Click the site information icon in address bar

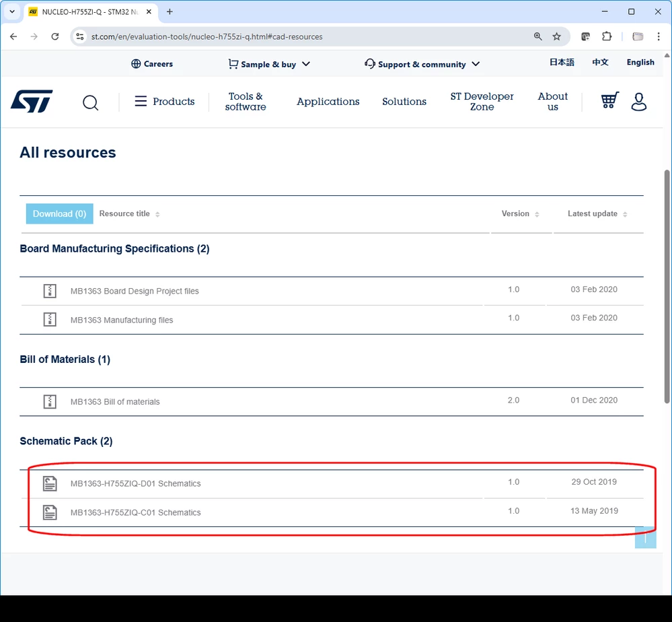click(x=80, y=36)
